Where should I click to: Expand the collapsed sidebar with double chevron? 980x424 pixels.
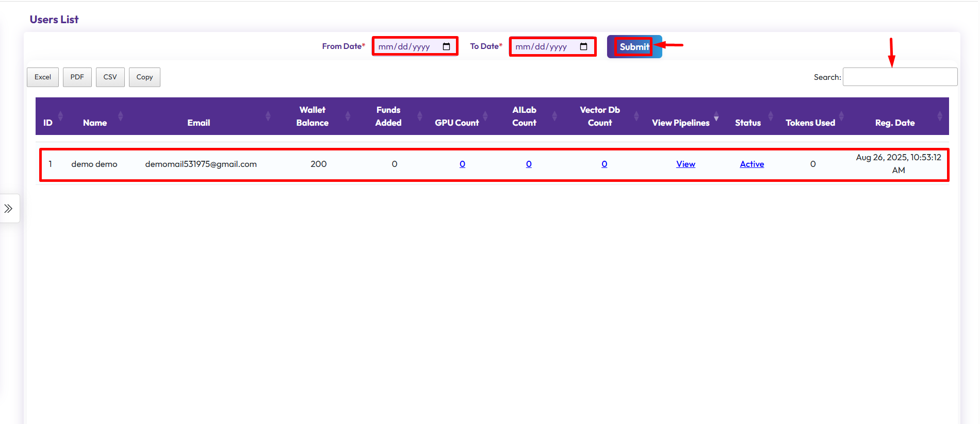pyautogui.click(x=9, y=209)
